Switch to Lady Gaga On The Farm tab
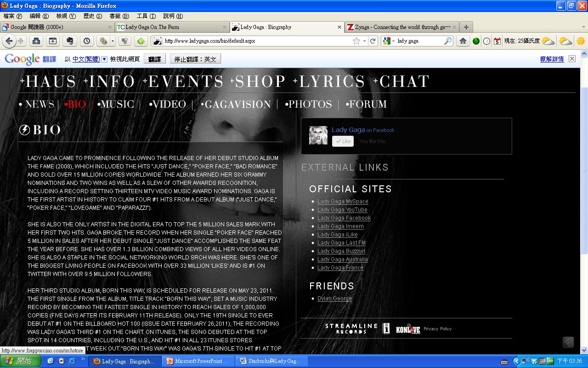 coord(172,27)
